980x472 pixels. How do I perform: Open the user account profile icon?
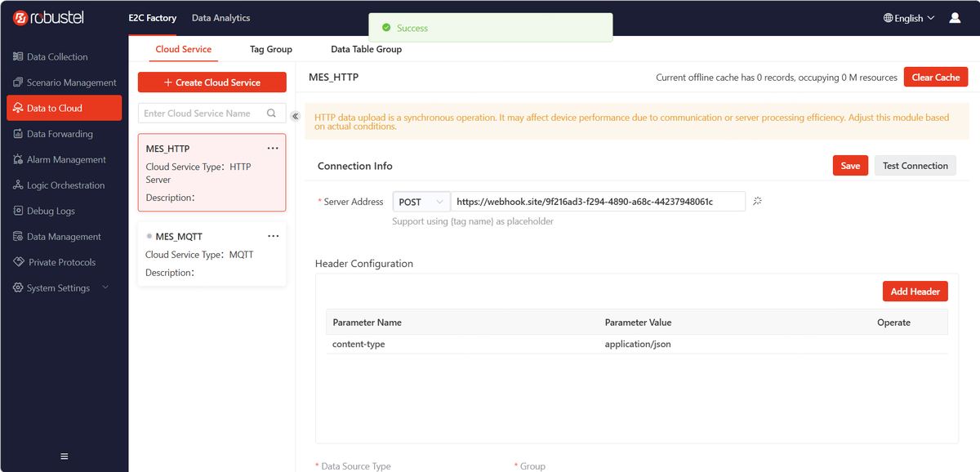pos(955,17)
